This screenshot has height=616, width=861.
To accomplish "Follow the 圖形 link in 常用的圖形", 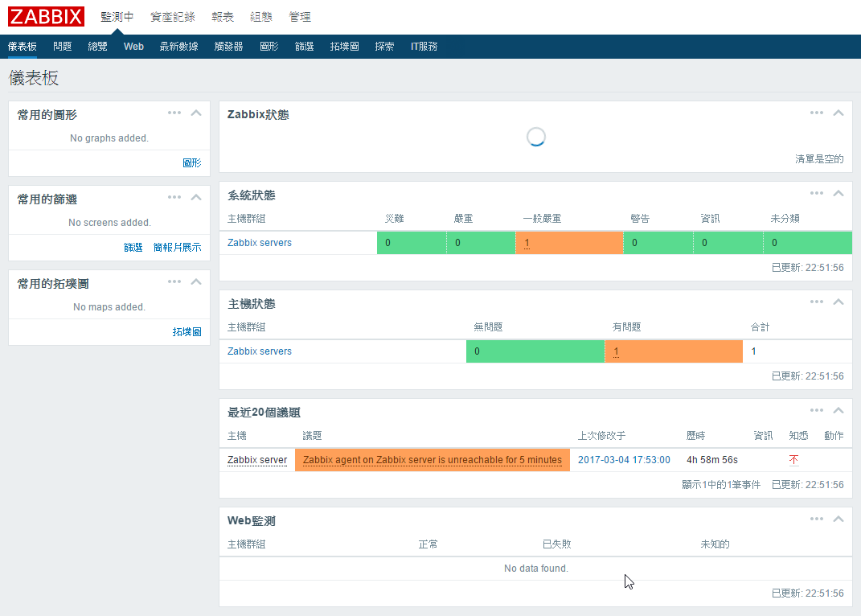I will click(191, 162).
